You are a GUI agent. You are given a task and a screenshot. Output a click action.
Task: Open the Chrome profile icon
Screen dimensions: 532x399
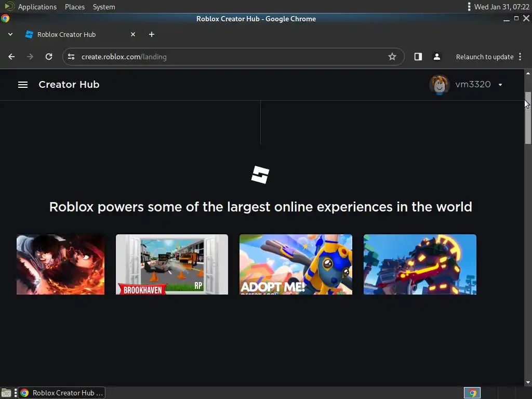pos(436,57)
